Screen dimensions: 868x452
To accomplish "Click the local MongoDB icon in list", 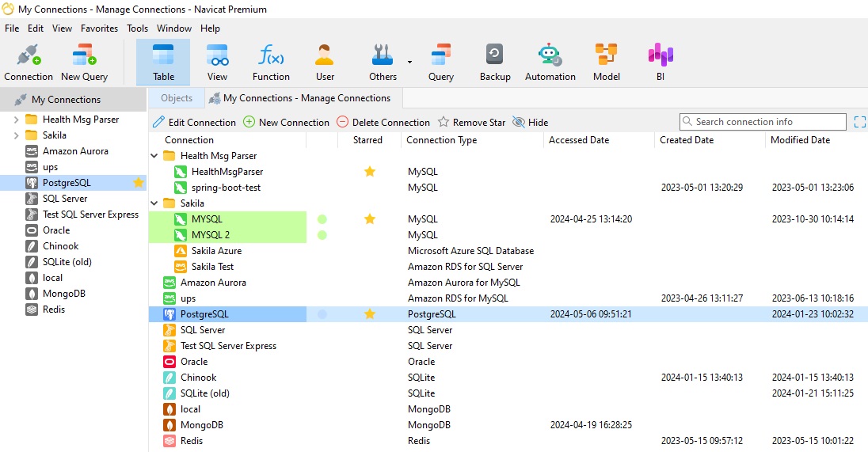I will pos(169,409).
